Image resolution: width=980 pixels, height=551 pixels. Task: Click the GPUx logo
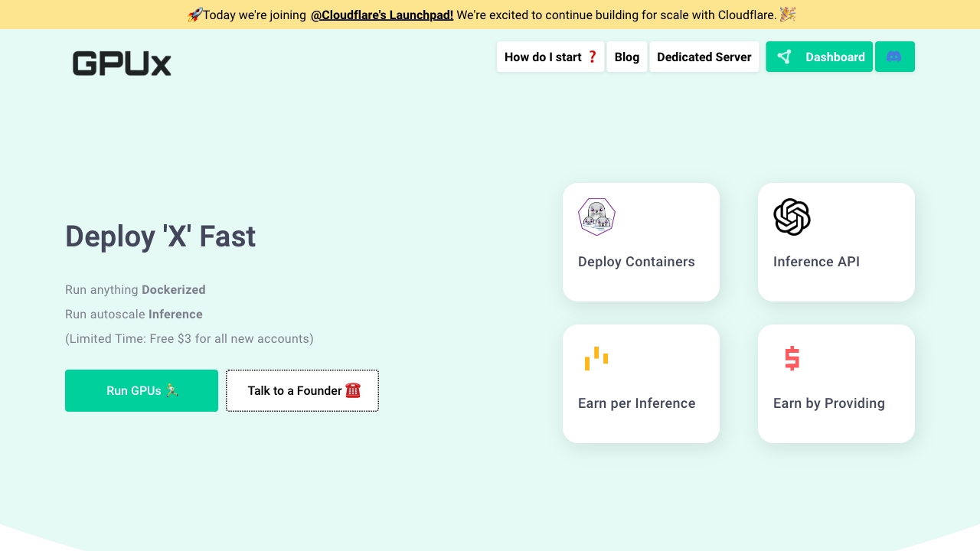[122, 64]
